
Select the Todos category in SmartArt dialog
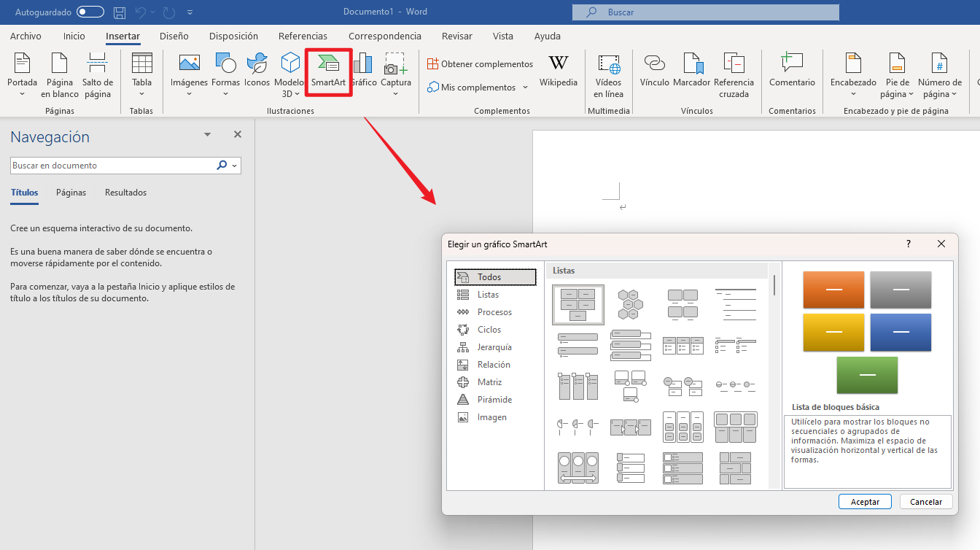[x=495, y=277]
